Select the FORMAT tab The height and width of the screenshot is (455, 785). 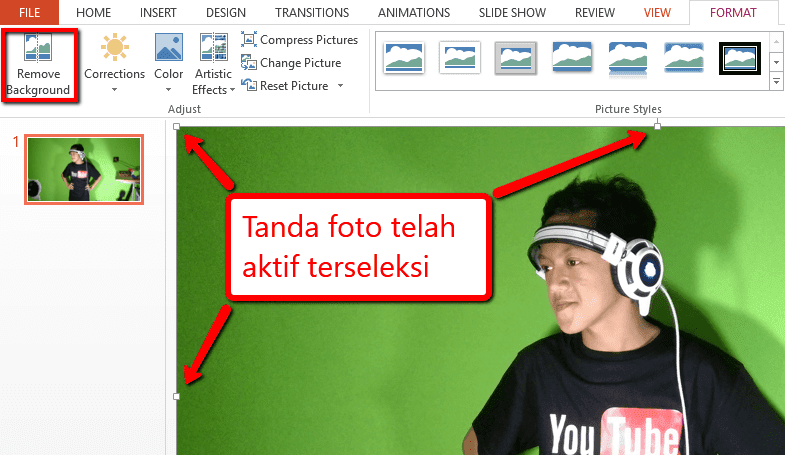click(733, 13)
